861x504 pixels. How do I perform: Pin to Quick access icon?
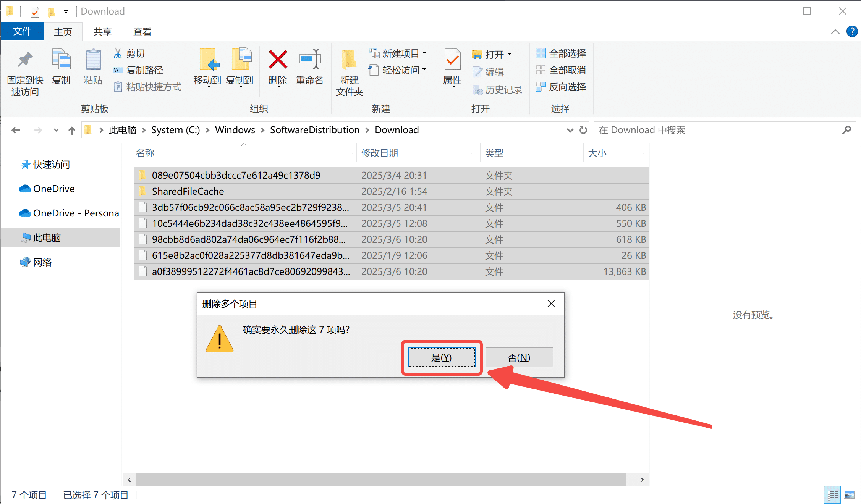click(25, 60)
